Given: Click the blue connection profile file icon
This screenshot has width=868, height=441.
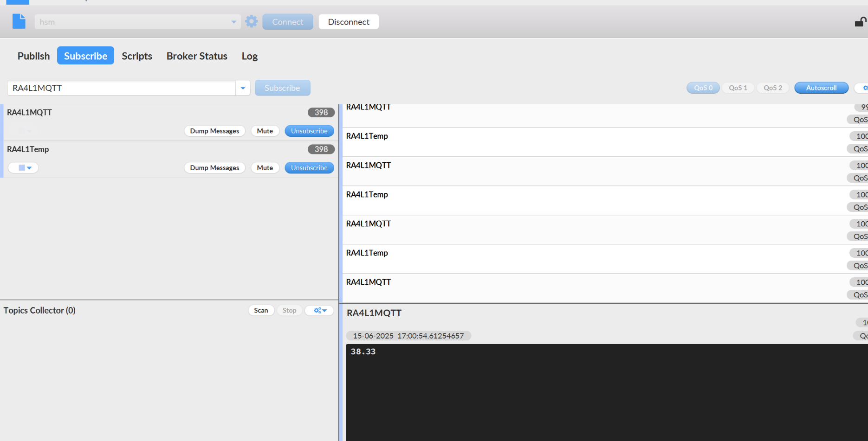Looking at the screenshot, I should (x=19, y=21).
